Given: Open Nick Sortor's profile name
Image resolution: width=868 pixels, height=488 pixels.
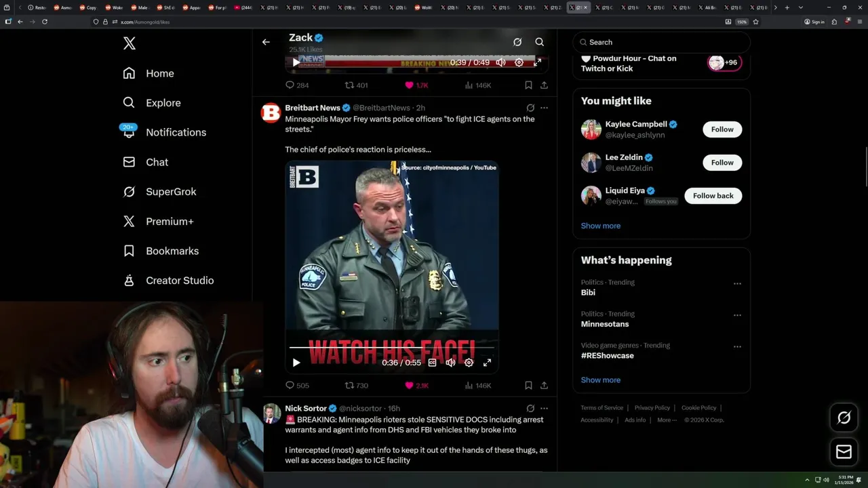Looking at the screenshot, I should click(x=306, y=409).
